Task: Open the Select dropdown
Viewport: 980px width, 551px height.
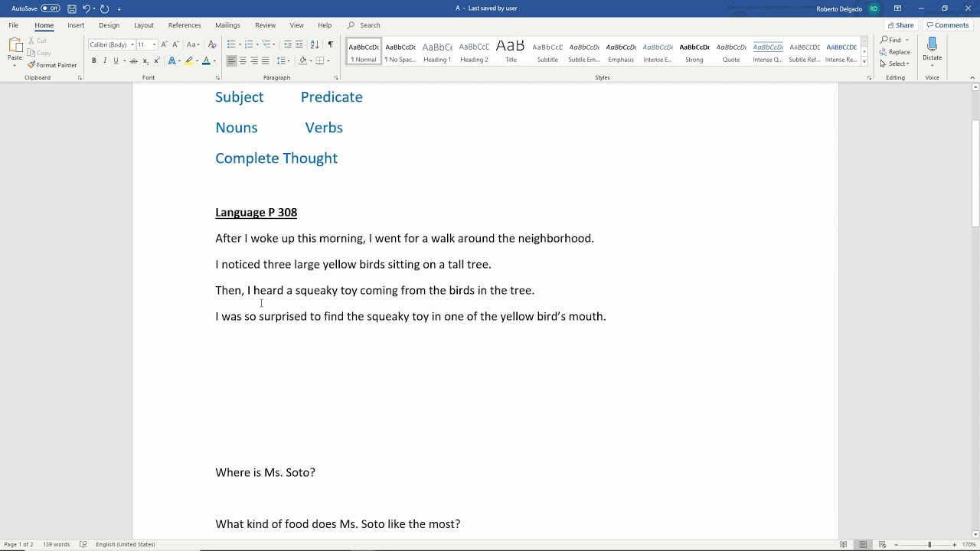Action: (x=894, y=64)
